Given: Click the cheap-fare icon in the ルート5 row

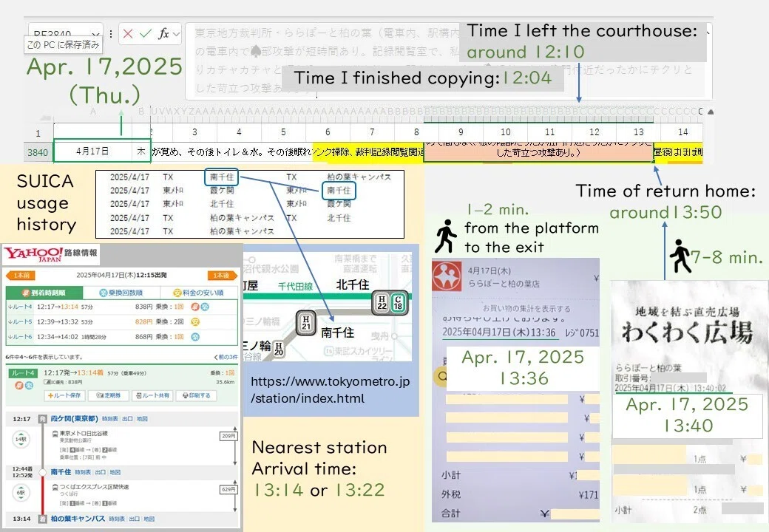Looking at the screenshot, I should [195, 322].
